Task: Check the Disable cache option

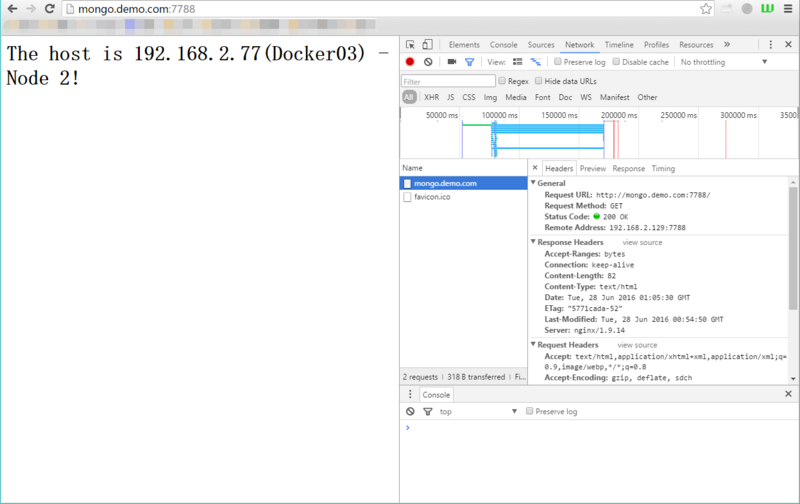Action: (616, 62)
